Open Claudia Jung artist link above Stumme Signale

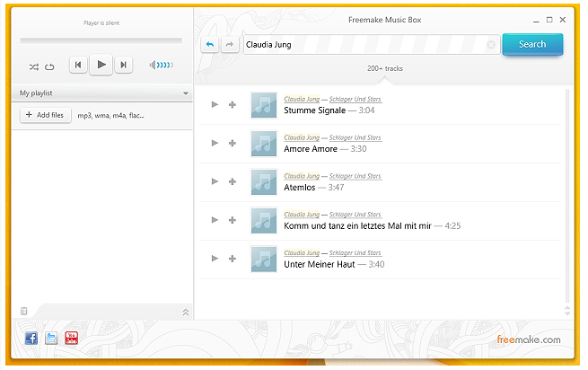(302, 99)
